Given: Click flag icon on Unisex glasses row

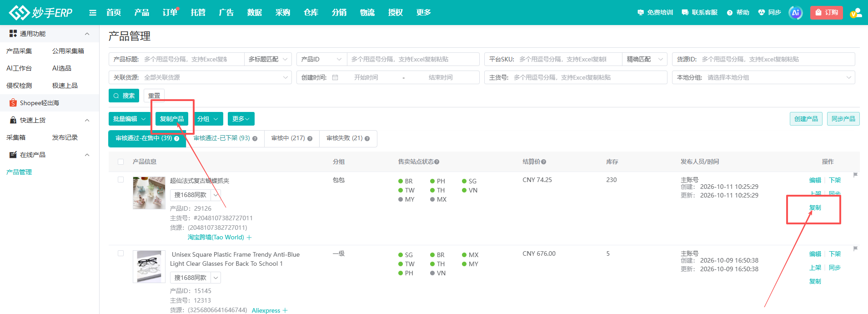Looking at the screenshot, I should coord(855,248).
